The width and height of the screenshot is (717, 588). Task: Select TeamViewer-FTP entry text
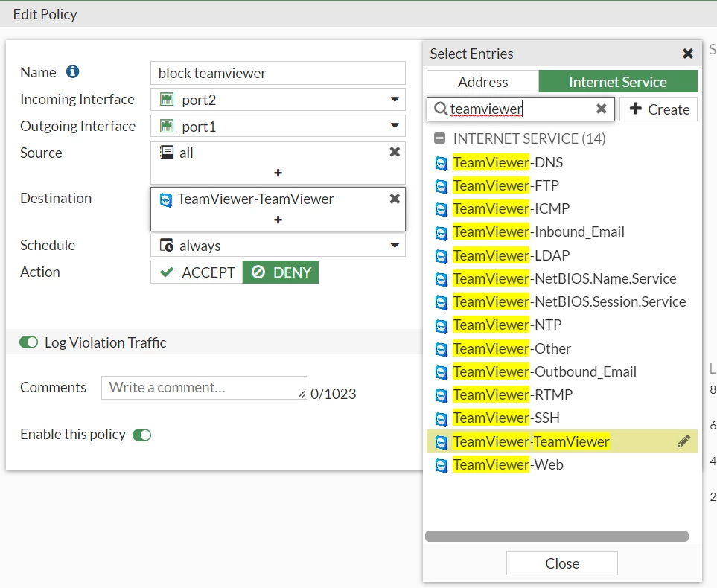click(x=506, y=185)
